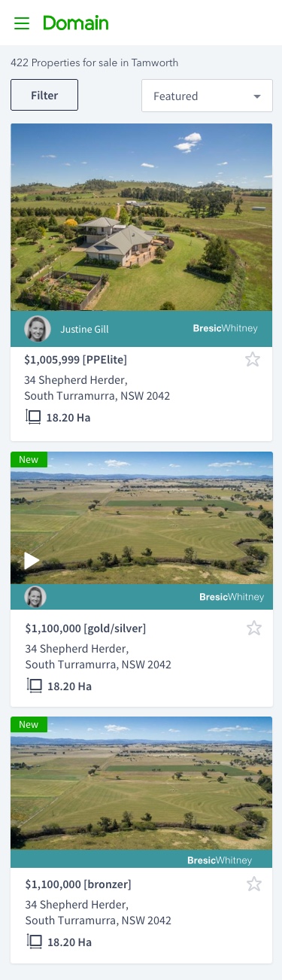Click land size icon on bronzer listing

[35, 941]
